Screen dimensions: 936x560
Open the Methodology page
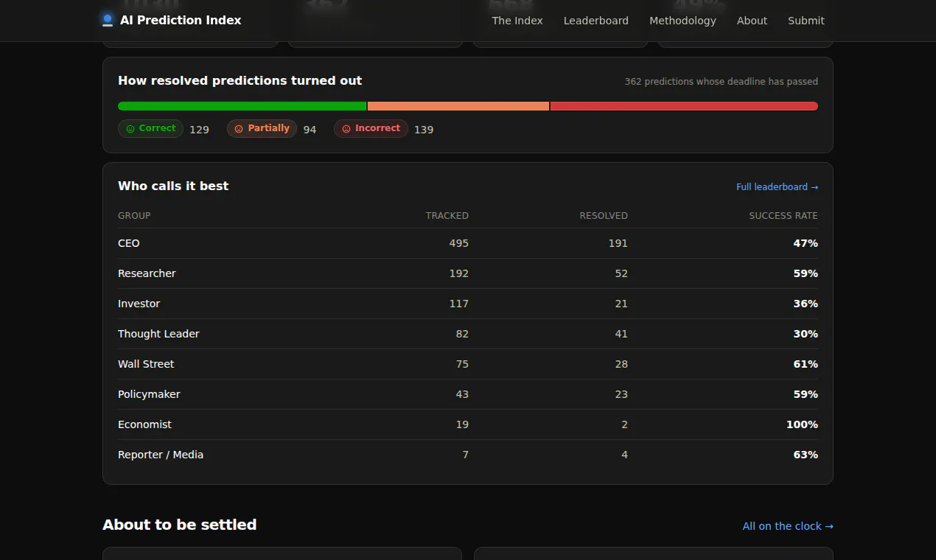point(682,21)
